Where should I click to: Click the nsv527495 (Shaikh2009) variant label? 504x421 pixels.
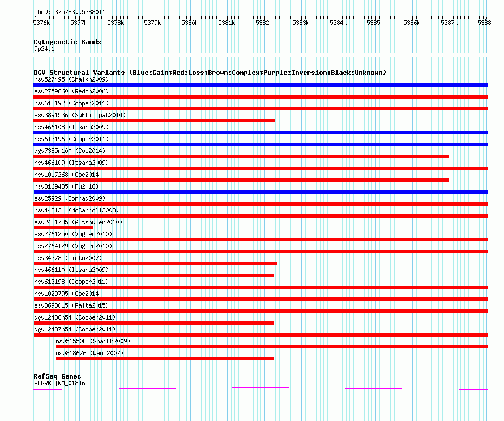[x=71, y=79]
